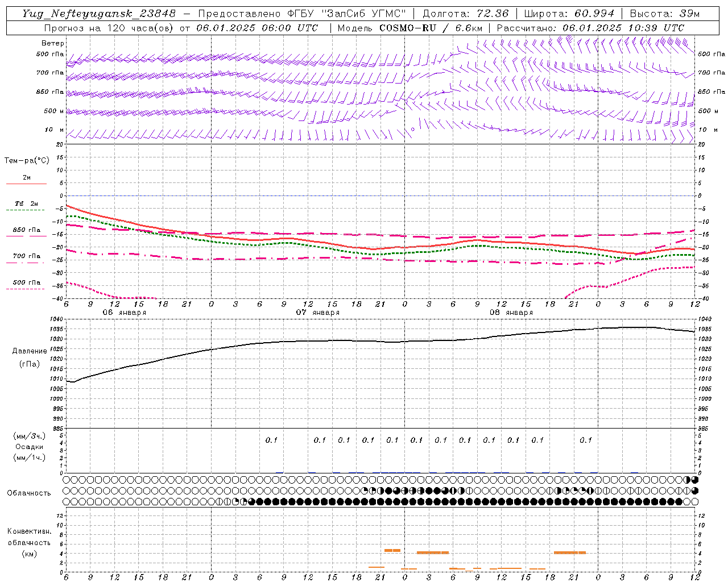Click the '(мм/1ч.)' precipitation unit label
728x582 pixels.
pyautogui.click(x=30, y=458)
